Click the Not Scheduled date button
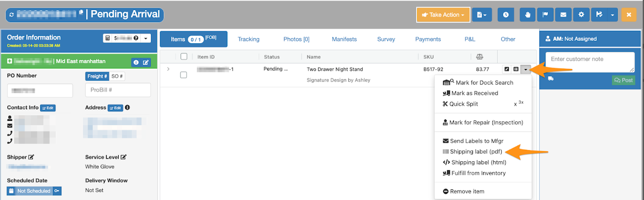Viewport: 644px width, 200px height. click(x=34, y=191)
